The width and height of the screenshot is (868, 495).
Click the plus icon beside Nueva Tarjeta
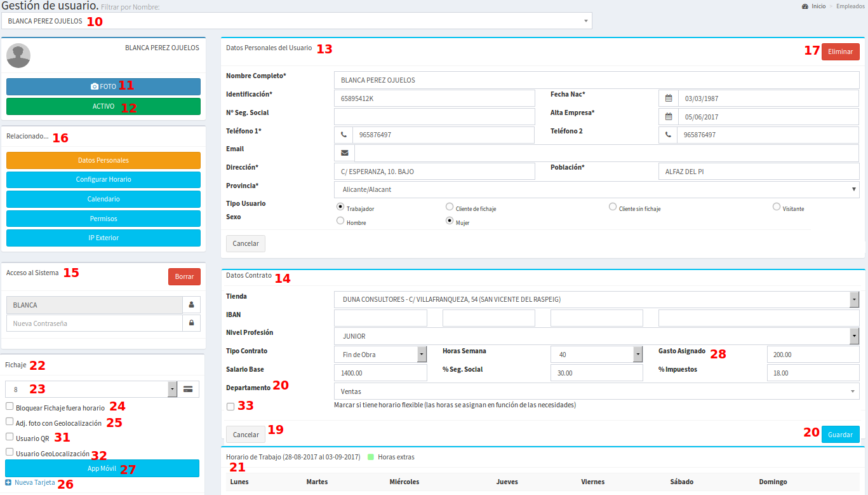click(x=8, y=483)
